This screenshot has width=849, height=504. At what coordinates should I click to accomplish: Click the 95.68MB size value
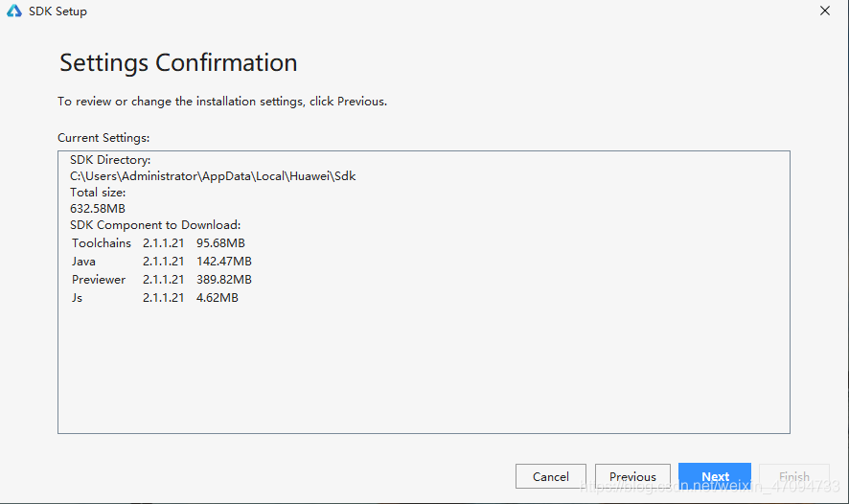(220, 243)
